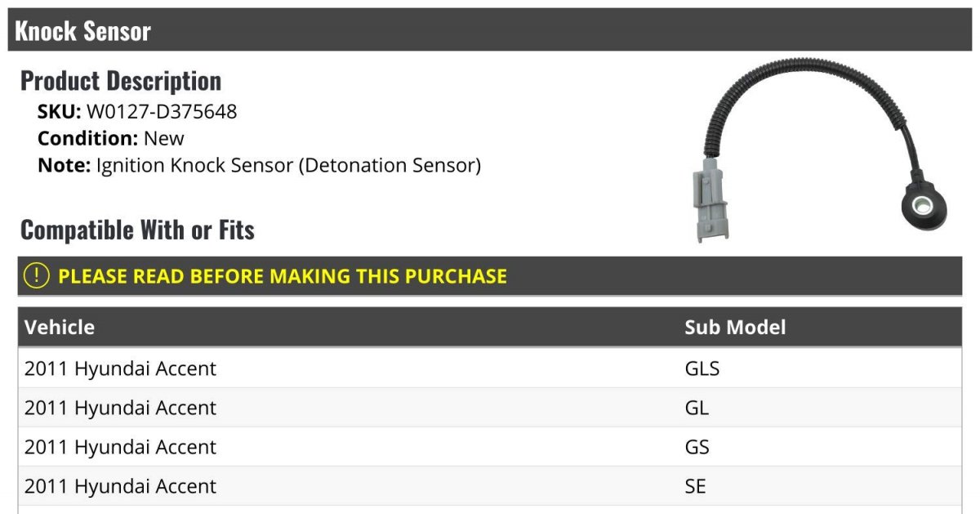Click the Vehicle column header
The image size is (980, 514).
[60, 327]
